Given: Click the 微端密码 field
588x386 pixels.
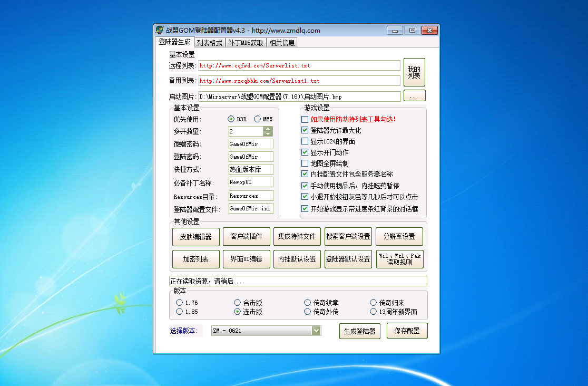Looking at the screenshot, I should click(251, 144).
